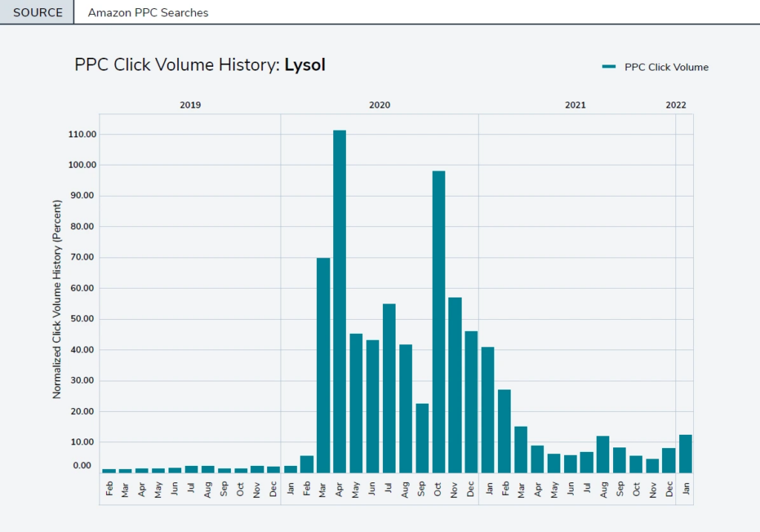Click the January 2021 bar
Screen dimensions: 760x532
(x=488, y=410)
